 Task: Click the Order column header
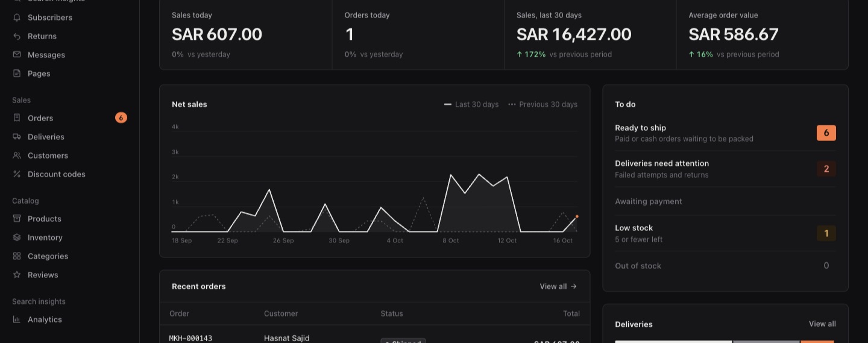(x=180, y=313)
